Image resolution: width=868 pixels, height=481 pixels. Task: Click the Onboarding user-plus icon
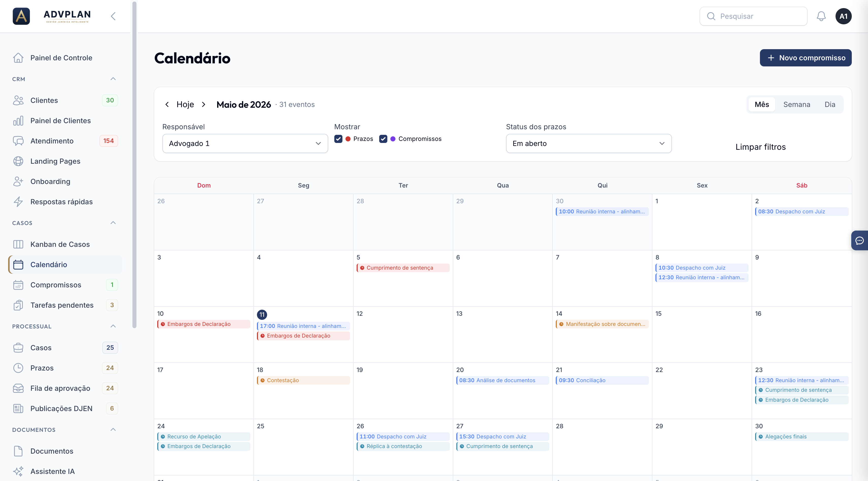tap(18, 181)
